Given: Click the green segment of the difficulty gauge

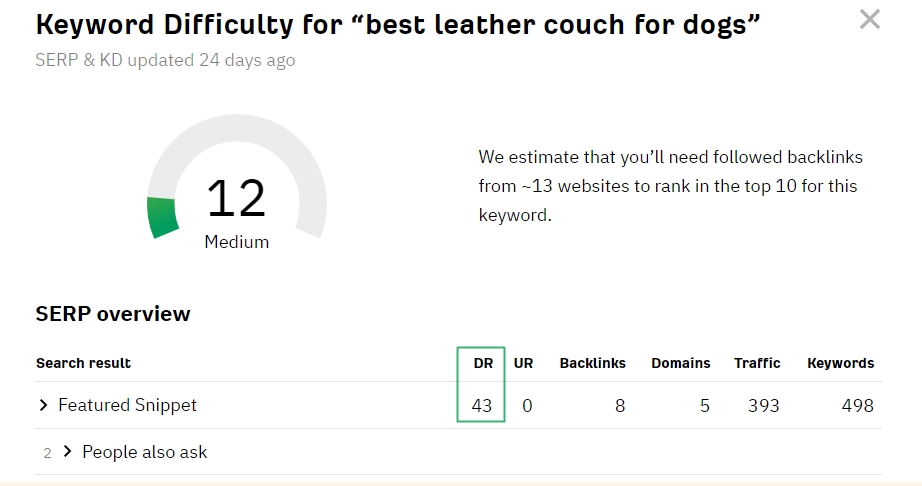Looking at the screenshot, I should 162,217.
